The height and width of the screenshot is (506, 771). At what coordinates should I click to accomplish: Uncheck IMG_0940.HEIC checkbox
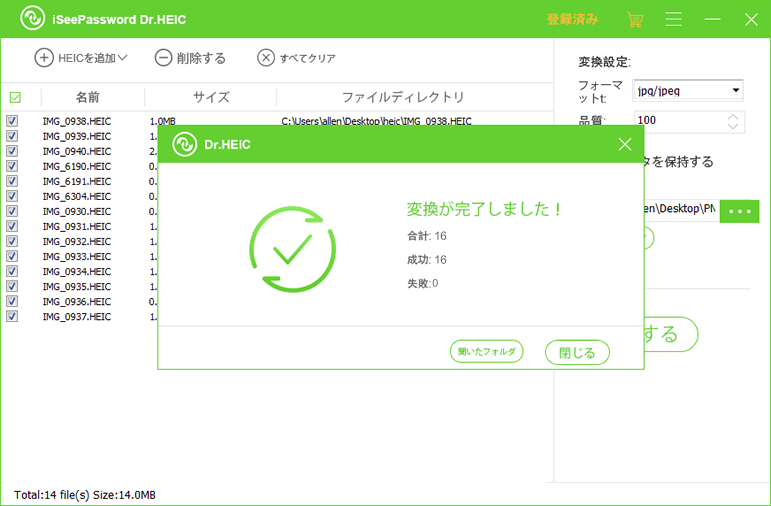[12, 151]
